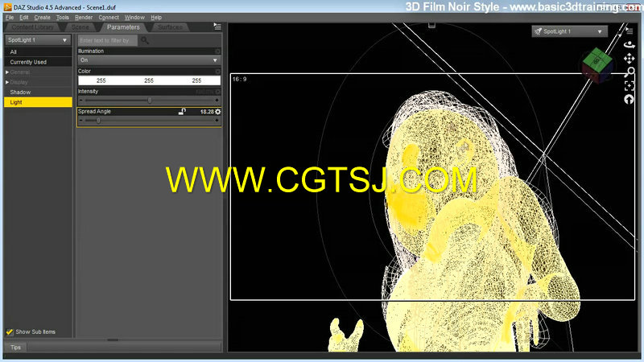Image resolution: width=644 pixels, height=362 pixels.
Task: Click the Spread Angle minus button
Action: coord(81,120)
